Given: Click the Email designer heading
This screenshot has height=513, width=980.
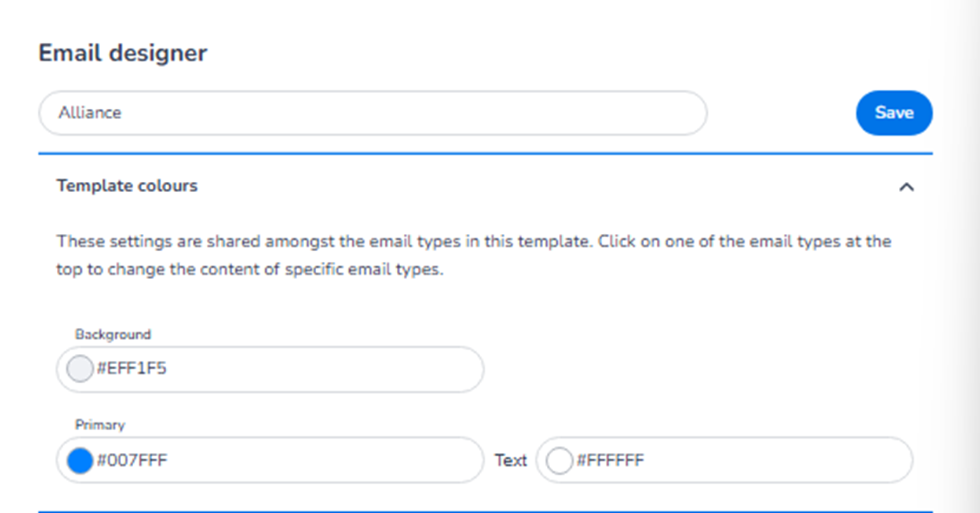Looking at the screenshot, I should (x=123, y=53).
